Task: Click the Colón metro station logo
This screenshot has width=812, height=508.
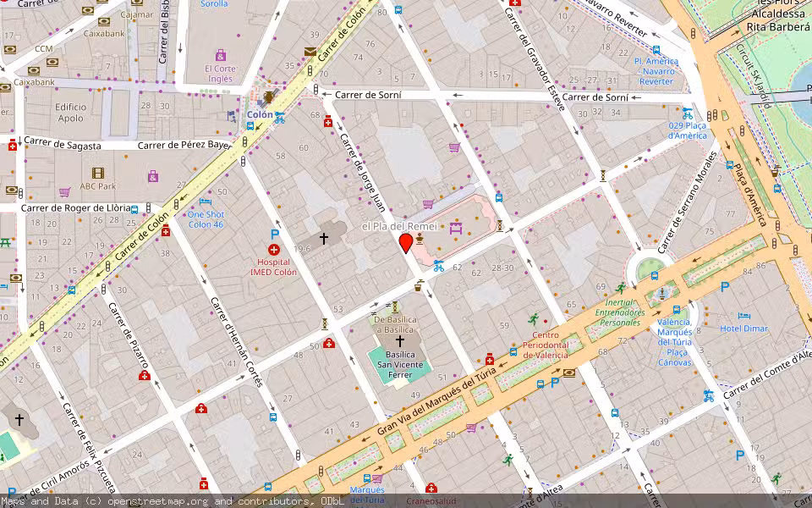Action: click(x=260, y=102)
